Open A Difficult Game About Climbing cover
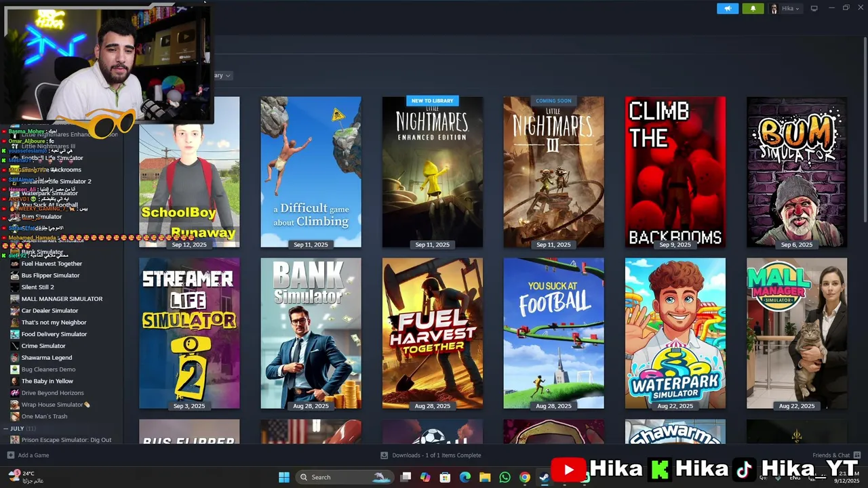Screen dimensions: 868x488 pos(311,172)
